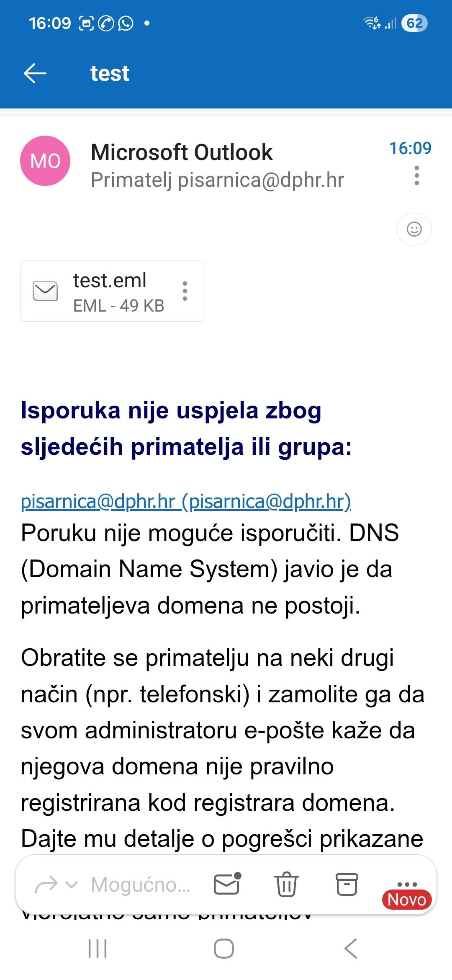Tap Android recent apps button

pyautogui.click(x=98, y=949)
